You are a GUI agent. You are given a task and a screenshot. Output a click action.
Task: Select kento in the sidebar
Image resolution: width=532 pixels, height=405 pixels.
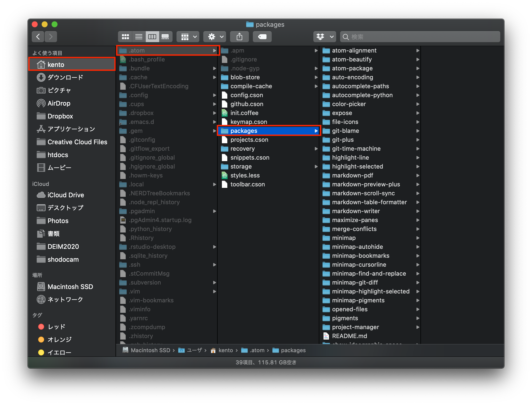pyautogui.click(x=72, y=64)
